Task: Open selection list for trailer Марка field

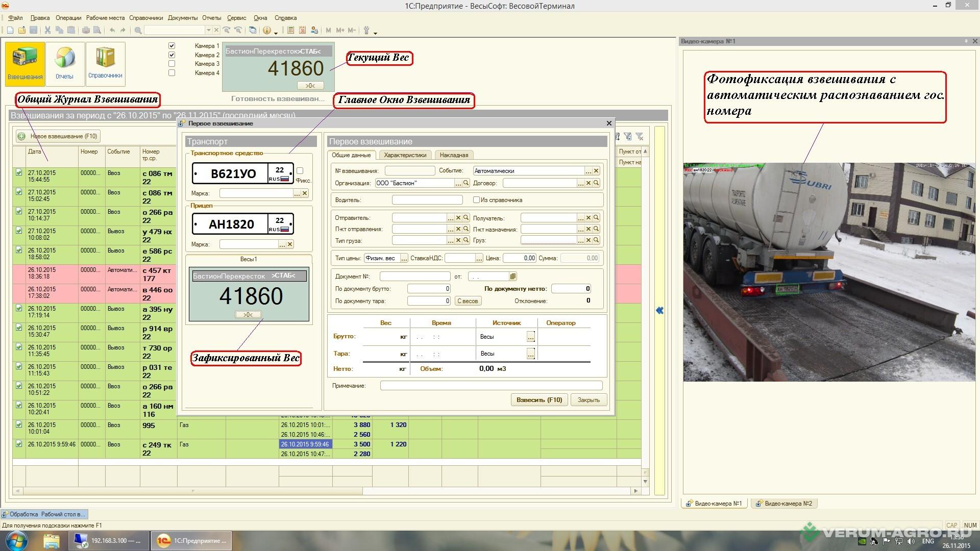Action: [x=282, y=244]
